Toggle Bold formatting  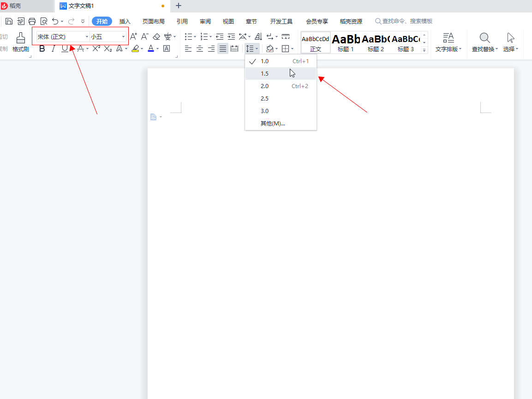pos(42,48)
